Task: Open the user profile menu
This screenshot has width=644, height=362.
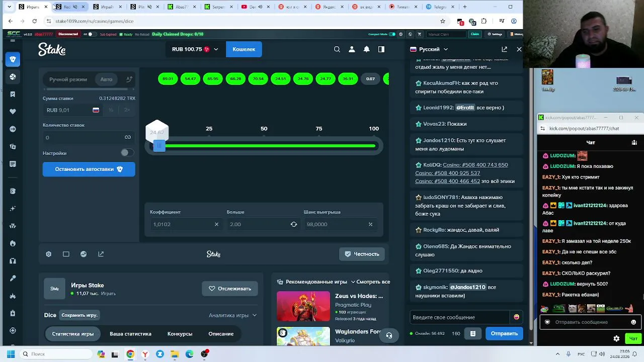Action: tap(352, 49)
